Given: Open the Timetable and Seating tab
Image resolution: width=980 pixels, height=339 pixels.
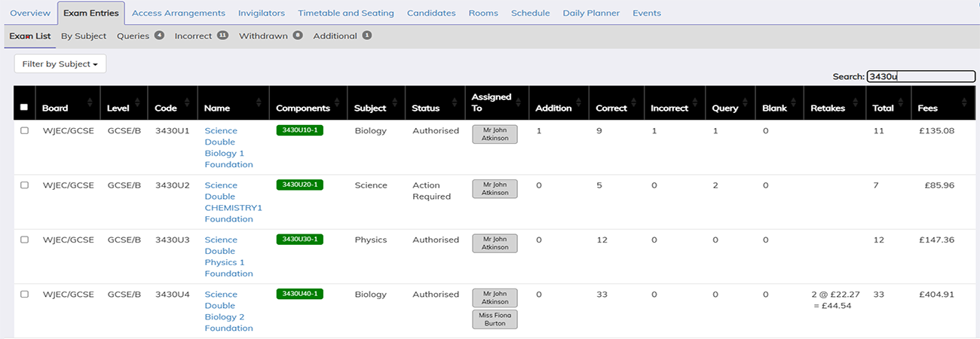Looking at the screenshot, I should (345, 13).
